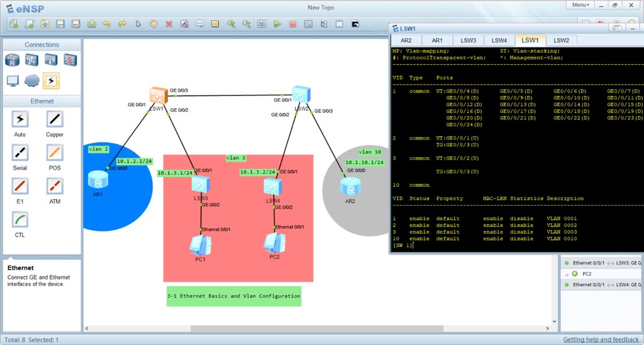Click the Stop Device red square icon
The image size is (644, 345).
(x=292, y=25)
